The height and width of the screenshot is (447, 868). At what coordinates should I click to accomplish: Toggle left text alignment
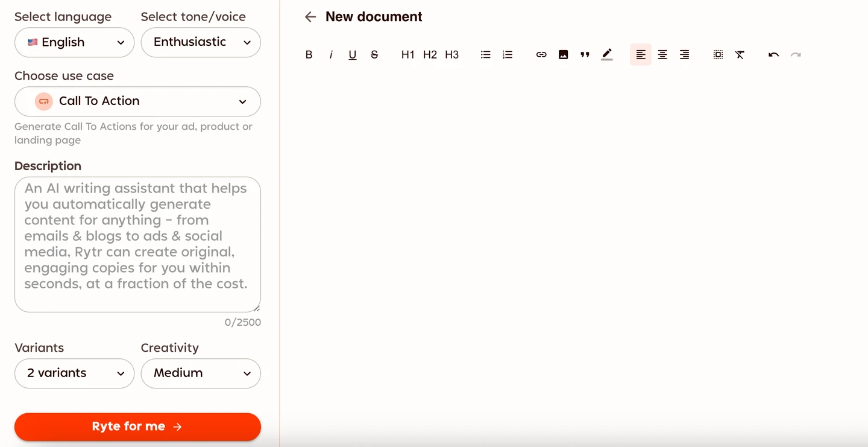coord(641,55)
